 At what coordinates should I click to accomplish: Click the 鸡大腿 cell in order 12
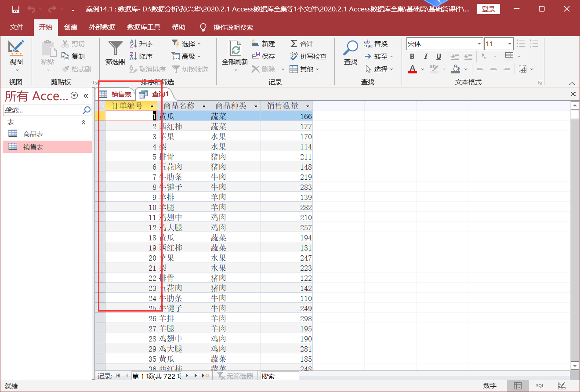pos(183,228)
